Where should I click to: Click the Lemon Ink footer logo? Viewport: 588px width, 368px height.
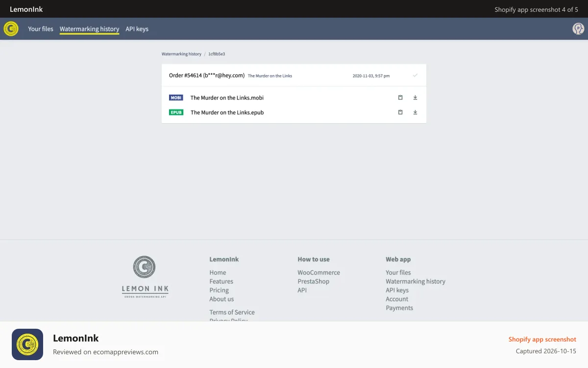[x=145, y=277]
